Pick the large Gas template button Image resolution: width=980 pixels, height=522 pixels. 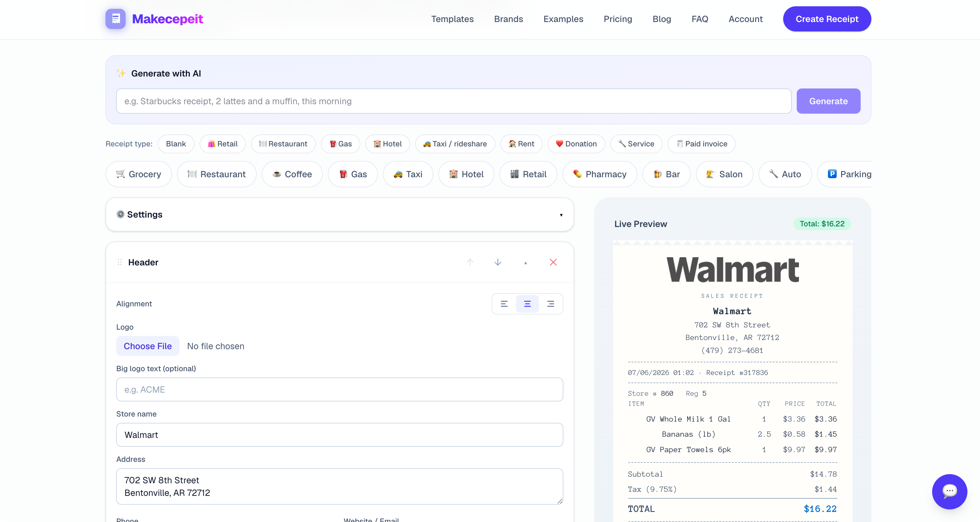click(353, 174)
